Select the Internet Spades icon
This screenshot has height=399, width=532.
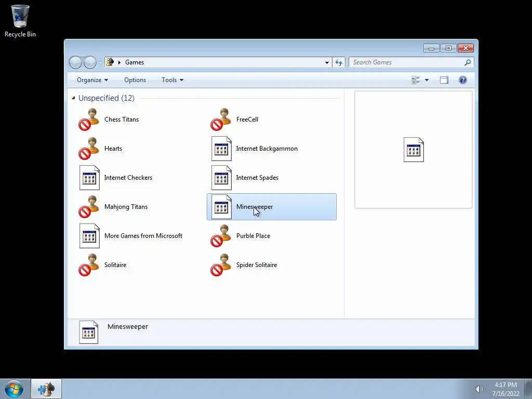coord(221,178)
